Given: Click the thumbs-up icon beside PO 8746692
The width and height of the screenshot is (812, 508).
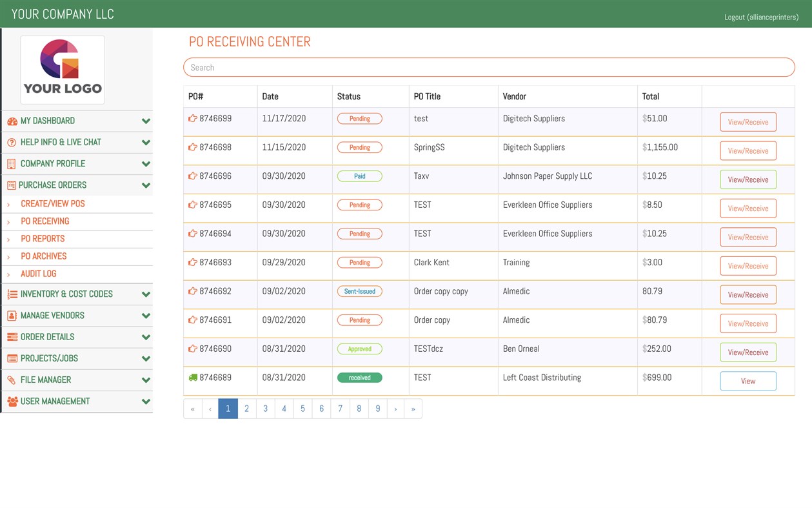Looking at the screenshot, I should pos(192,291).
